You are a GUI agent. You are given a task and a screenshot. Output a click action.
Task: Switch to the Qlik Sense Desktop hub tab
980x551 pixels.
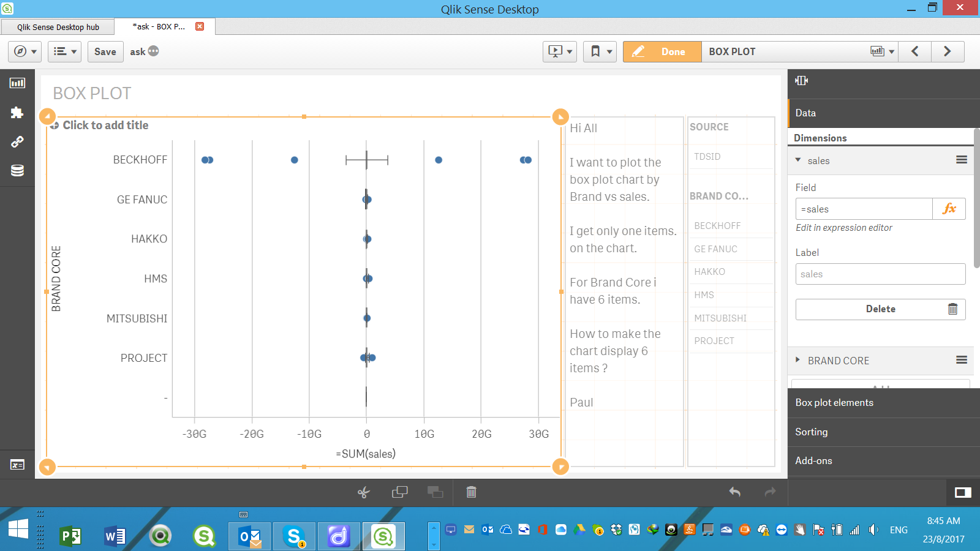click(x=57, y=26)
